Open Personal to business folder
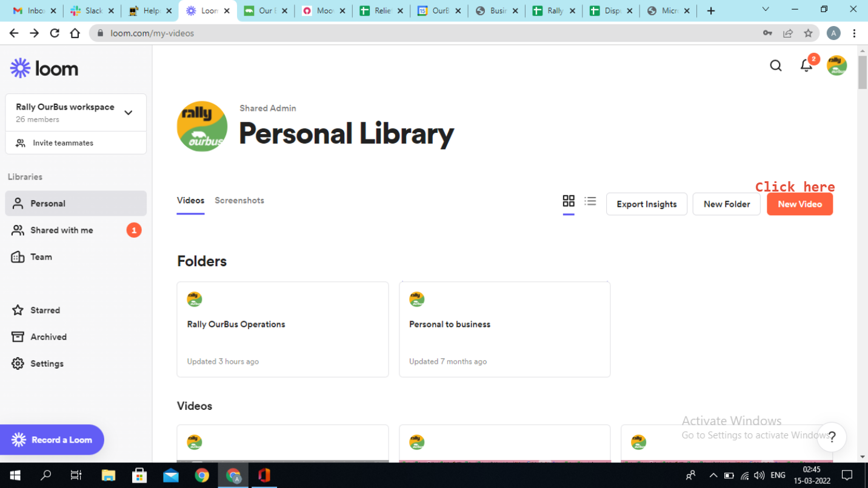Viewport: 868px width, 488px height. coord(505,329)
